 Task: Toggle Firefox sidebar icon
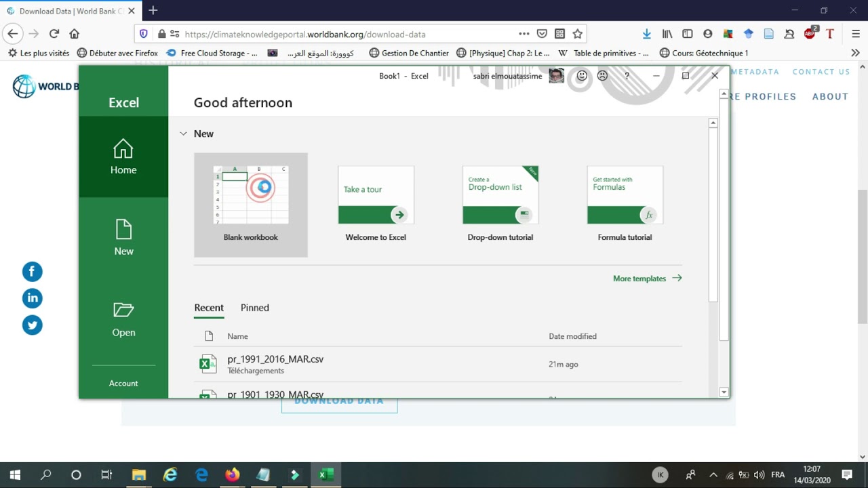(x=688, y=34)
